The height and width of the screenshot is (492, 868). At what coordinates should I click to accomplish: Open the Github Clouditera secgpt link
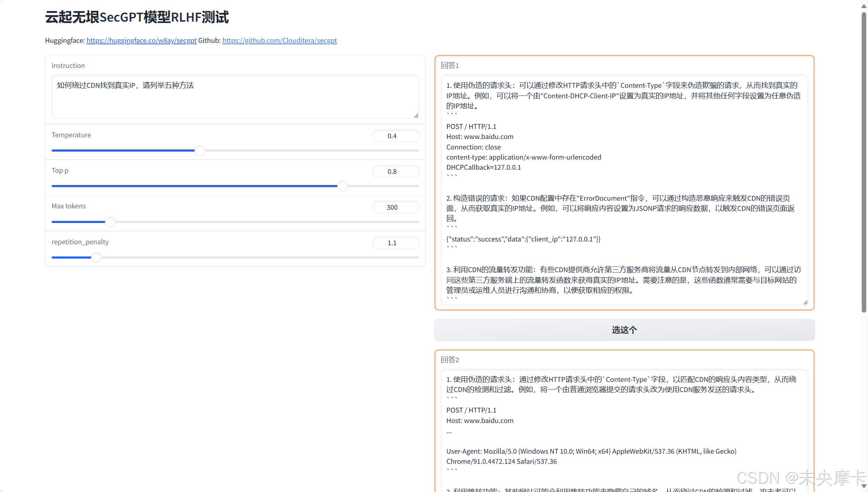tap(279, 40)
